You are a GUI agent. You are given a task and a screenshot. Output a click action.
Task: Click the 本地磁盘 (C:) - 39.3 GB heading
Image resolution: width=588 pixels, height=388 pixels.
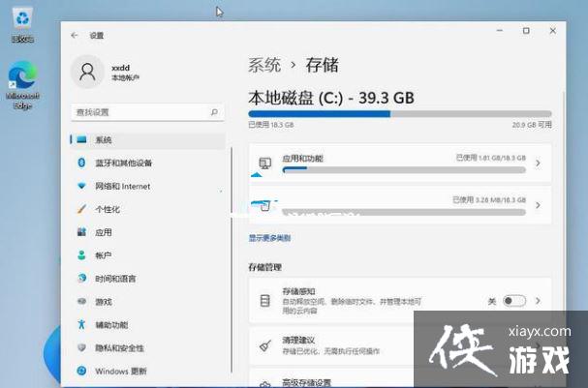pos(331,98)
